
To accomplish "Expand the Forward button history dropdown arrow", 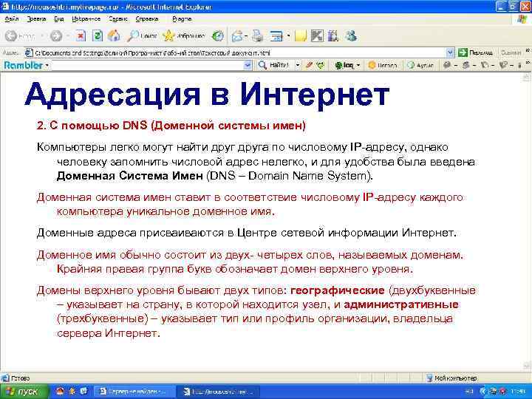I will tap(68, 35).
